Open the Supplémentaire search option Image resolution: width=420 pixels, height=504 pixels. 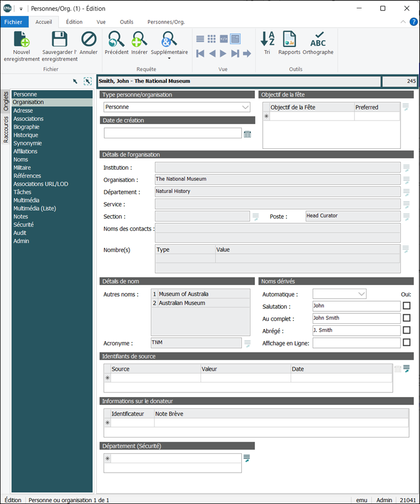pyautogui.click(x=169, y=45)
